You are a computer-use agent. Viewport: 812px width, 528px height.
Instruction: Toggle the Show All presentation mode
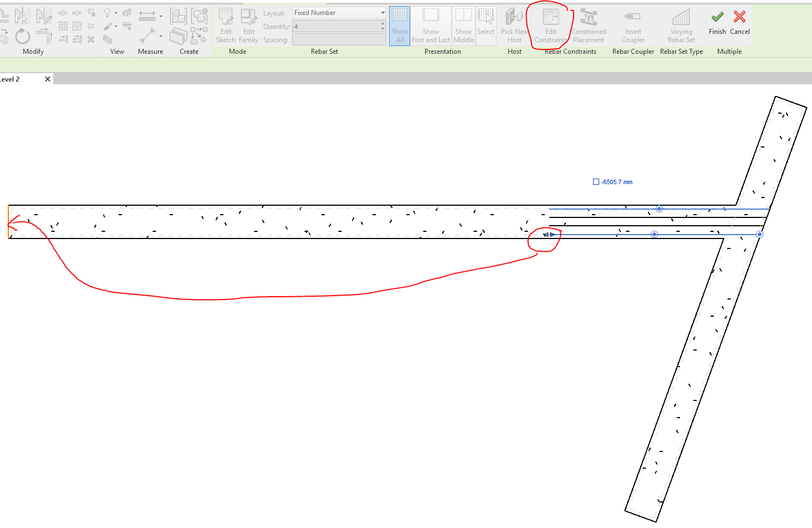[x=400, y=24]
